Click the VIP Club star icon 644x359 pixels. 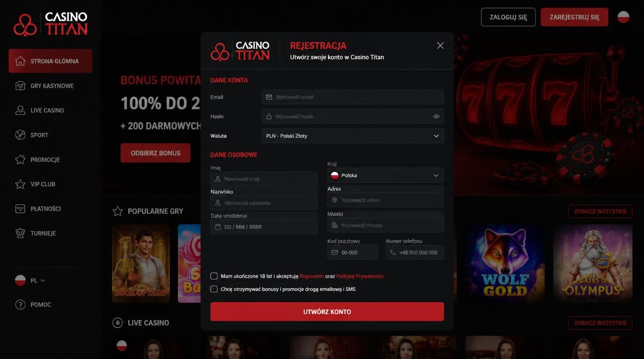click(x=20, y=184)
